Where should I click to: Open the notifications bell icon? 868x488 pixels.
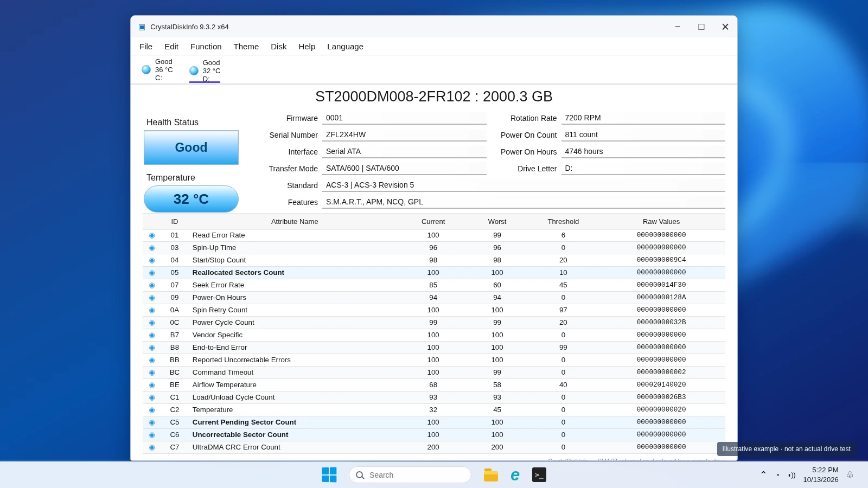850,475
